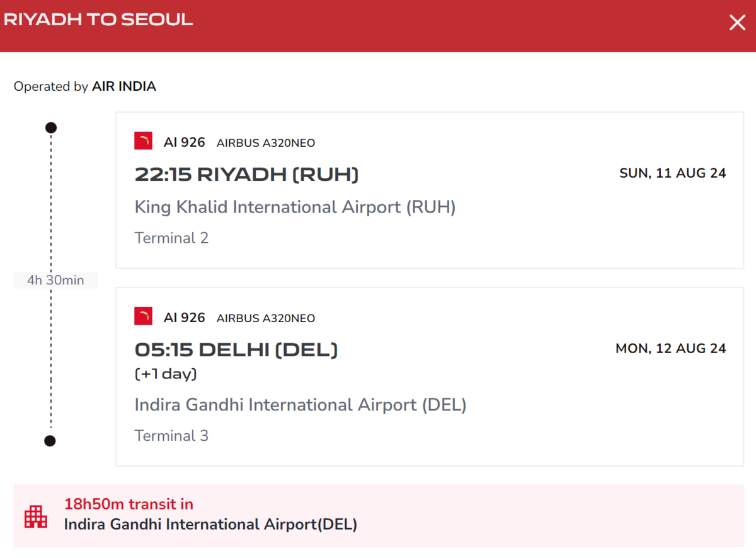Image resolution: width=756 pixels, height=558 pixels.
Task: Click Operated by AIR INDIA label
Action: point(85,86)
